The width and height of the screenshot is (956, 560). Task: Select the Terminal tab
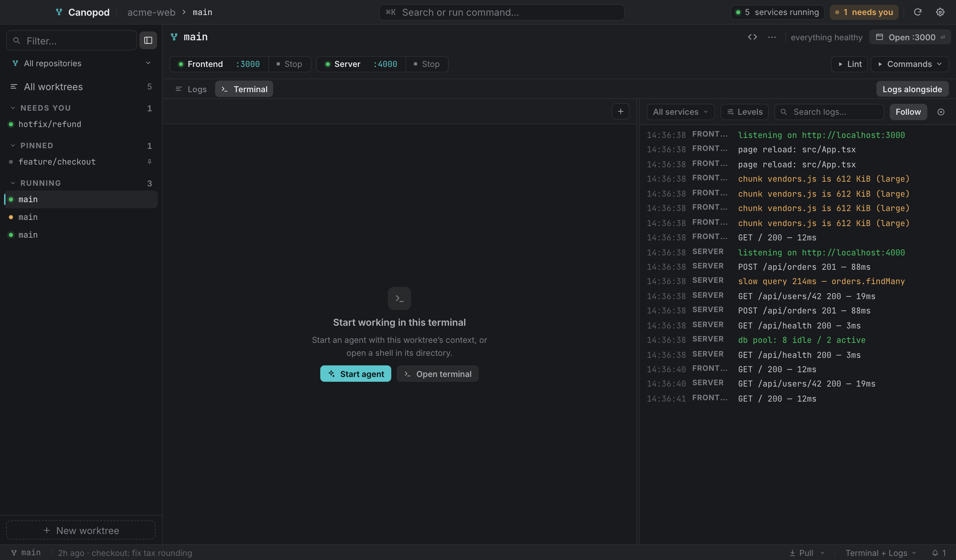coord(244,89)
